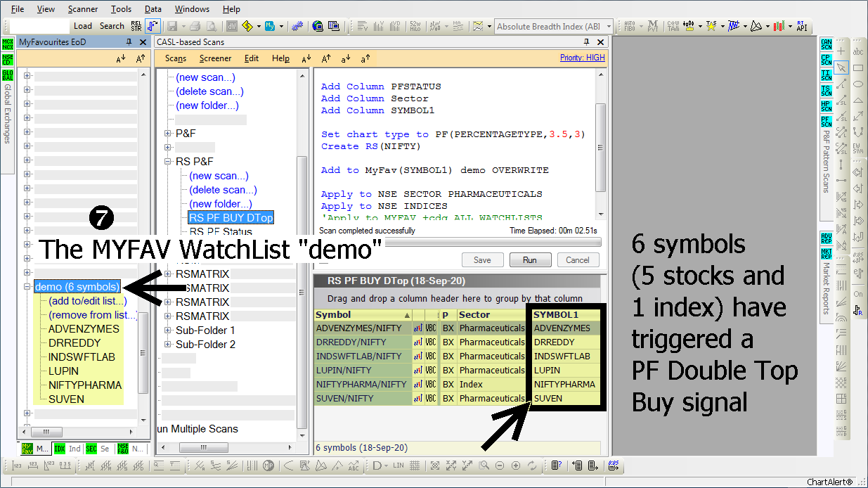
Task: Collapse the RS P&F scan folder
Action: (168, 162)
